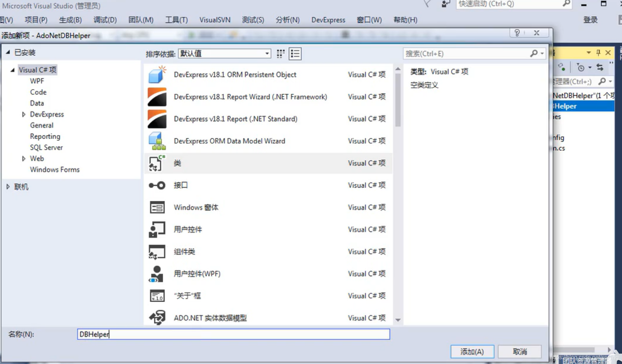Click quick launch search magnifier in Visual Studio
The width and height of the screenshot is (622, 364).
(566, 4)
